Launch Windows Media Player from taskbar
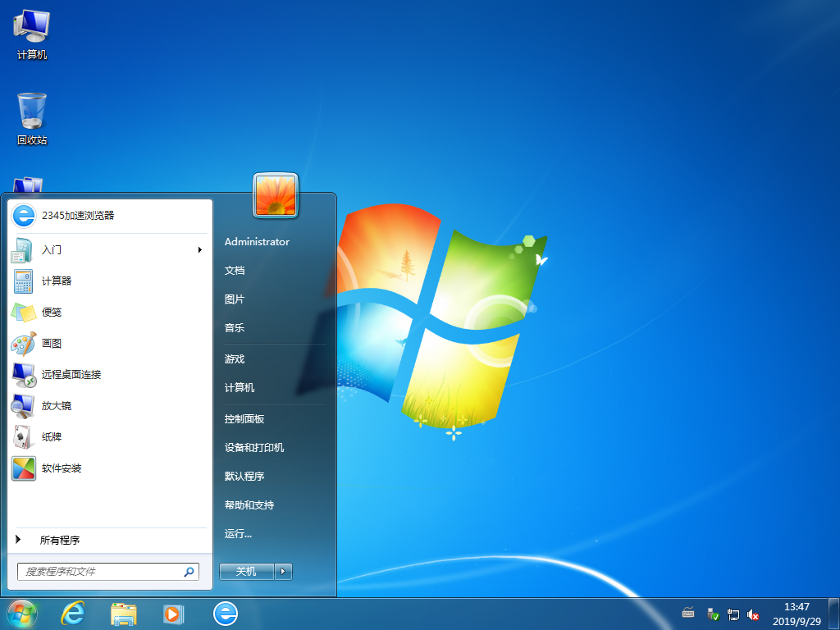 click(173, 613)
